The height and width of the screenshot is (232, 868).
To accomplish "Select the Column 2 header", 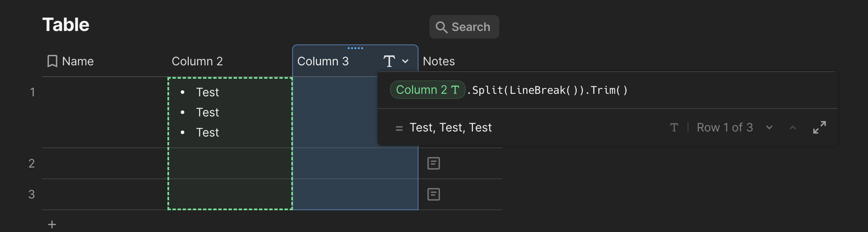I will [x=197, y=61].
